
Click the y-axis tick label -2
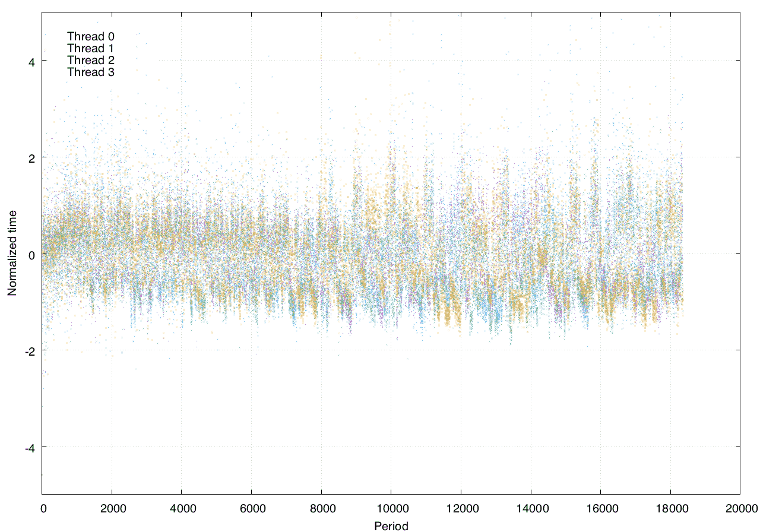(31, 350)
